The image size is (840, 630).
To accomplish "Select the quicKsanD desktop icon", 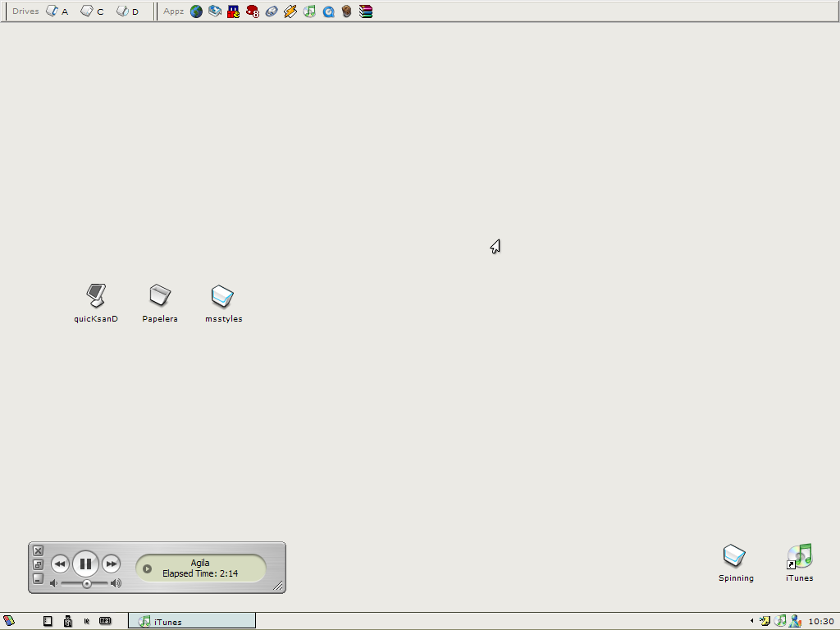I will (96, 296).
